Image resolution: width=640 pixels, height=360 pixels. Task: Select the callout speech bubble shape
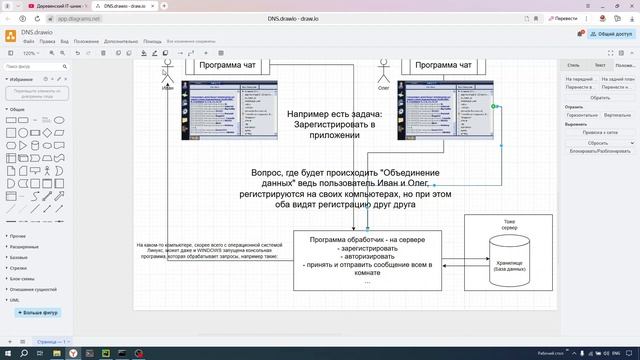pyautogui.click(x=35, y=171)
